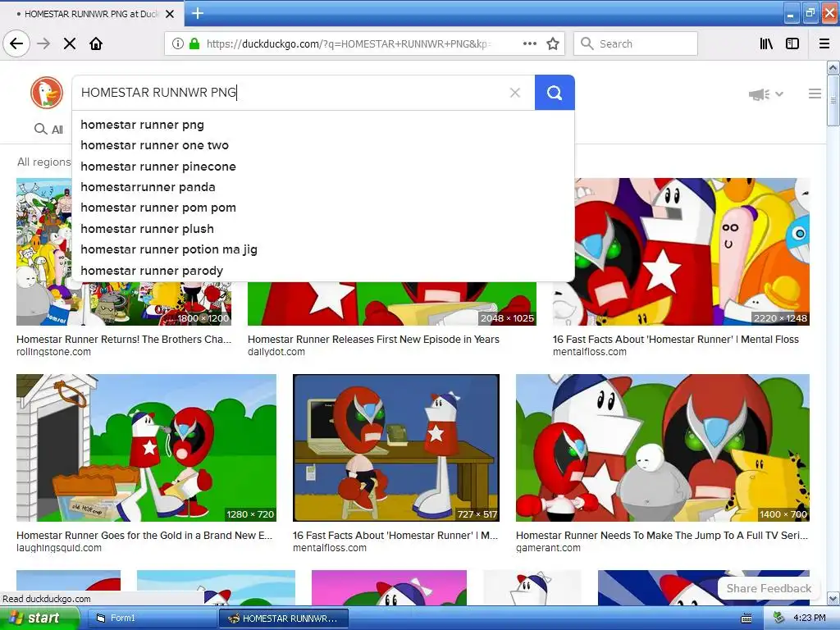Open page actions three-dot menu
The image size is (840, 630).
tap(529, 43)
